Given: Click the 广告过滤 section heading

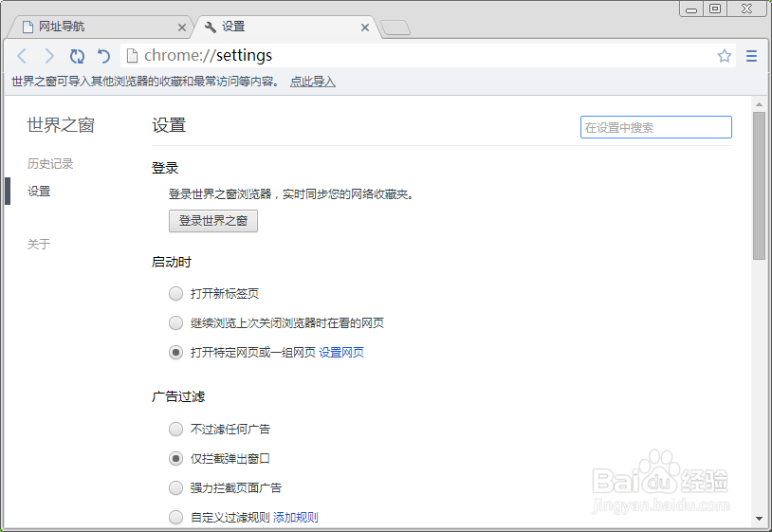Looking at the screenshot, I should pos(178,396).
